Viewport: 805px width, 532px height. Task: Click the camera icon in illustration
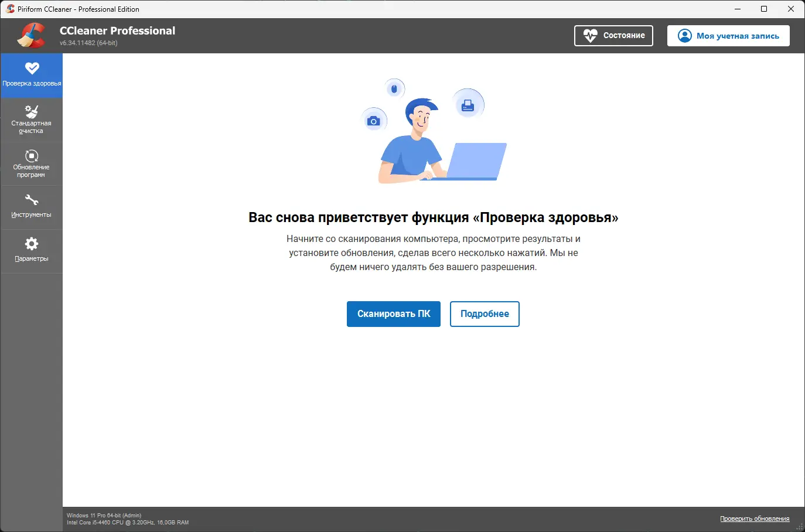pyautogui.click(x=373, y=121)
